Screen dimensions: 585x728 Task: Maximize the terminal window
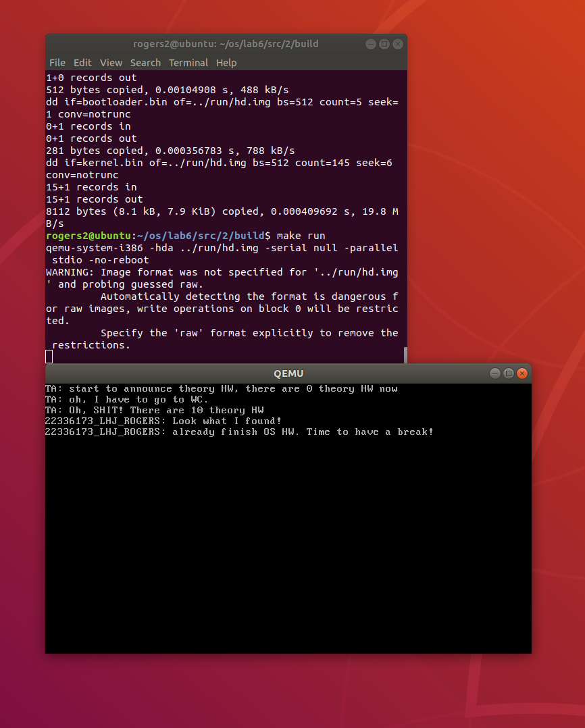(x=384, y=44)
